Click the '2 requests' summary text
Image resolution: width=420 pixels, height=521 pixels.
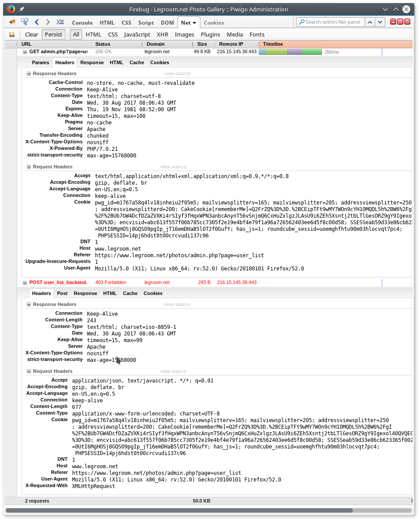click(x=37, y=501)
